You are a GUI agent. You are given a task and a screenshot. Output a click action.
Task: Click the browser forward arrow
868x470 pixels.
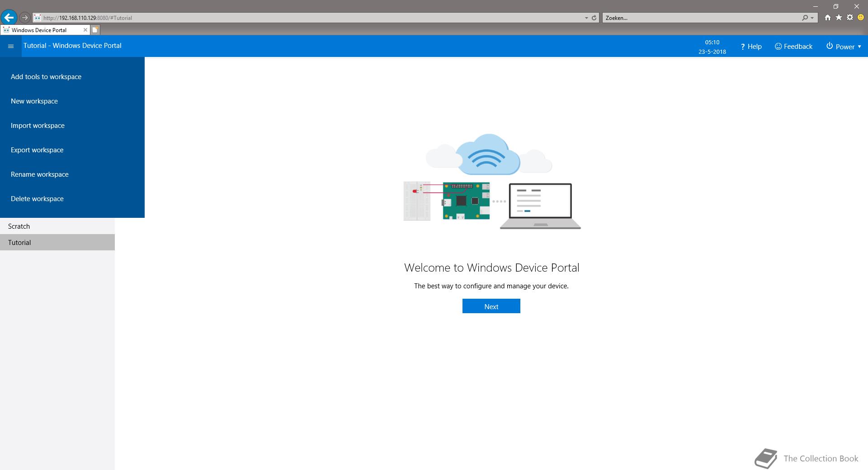(25, 18)
